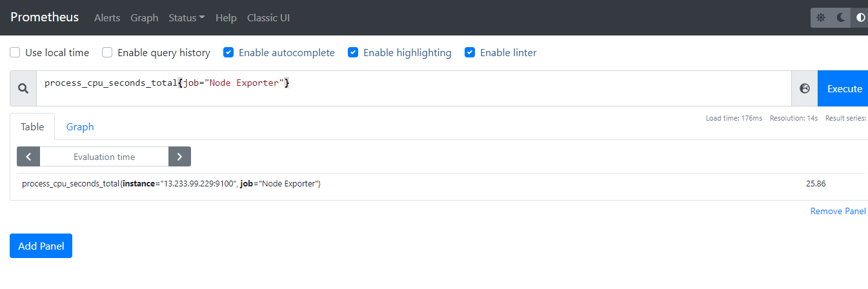Switch to the Graph panel tab
Screen dimensions: 868x289
80,127
